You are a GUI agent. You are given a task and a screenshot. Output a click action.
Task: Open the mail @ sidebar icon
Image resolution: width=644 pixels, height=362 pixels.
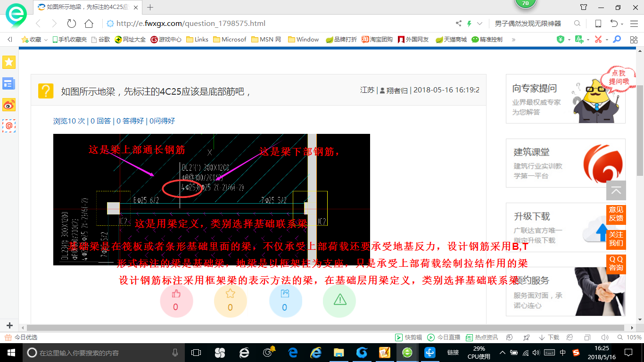[x=9, y=125]
